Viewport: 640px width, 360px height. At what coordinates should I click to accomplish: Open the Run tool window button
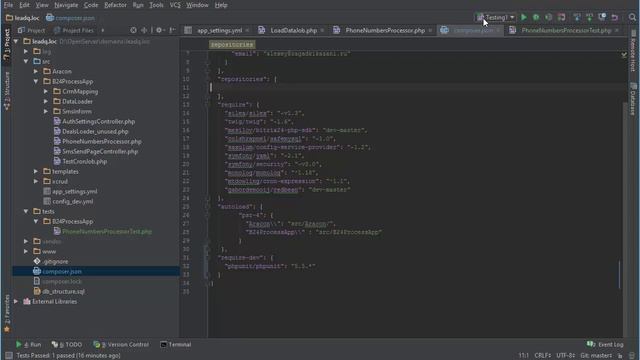(28, 344)
